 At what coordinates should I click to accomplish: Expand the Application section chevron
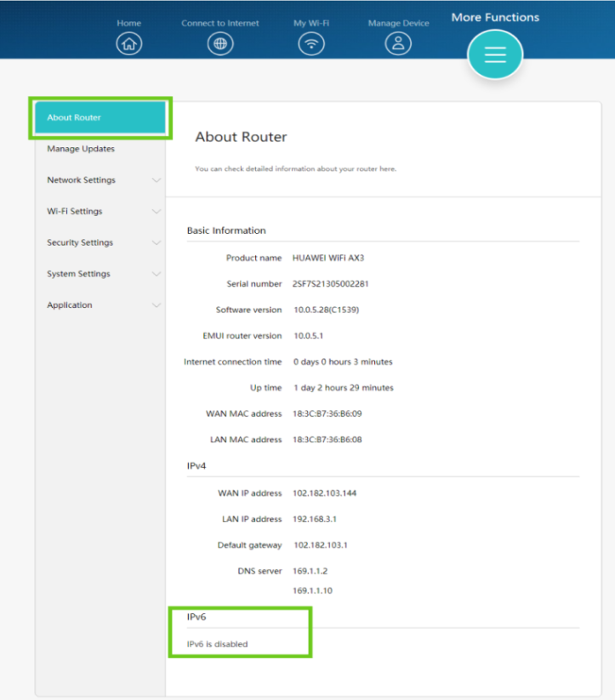pos(156,305)
